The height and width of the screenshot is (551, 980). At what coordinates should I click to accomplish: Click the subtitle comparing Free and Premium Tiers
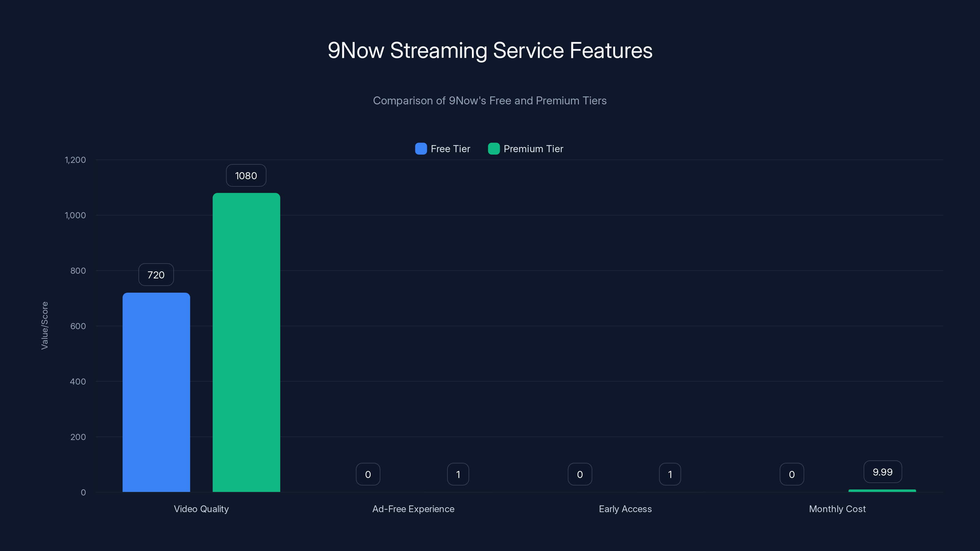point(490,101)
